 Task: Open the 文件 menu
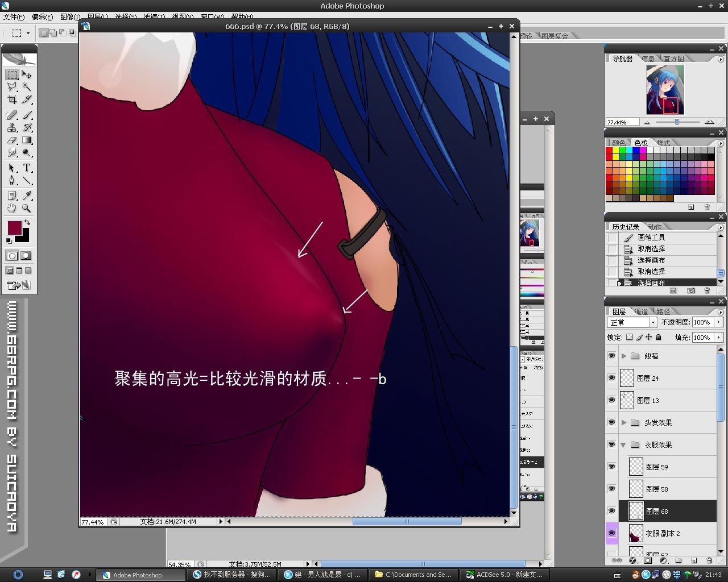(x=14, y=17)
